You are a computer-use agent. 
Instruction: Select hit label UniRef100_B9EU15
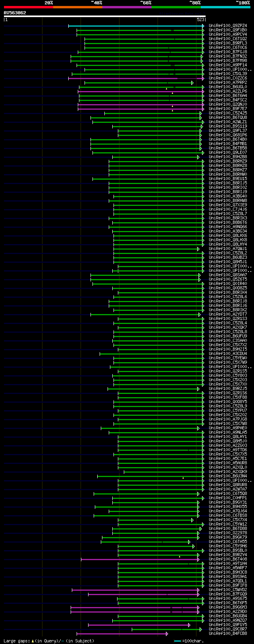[x=228, y=179]
